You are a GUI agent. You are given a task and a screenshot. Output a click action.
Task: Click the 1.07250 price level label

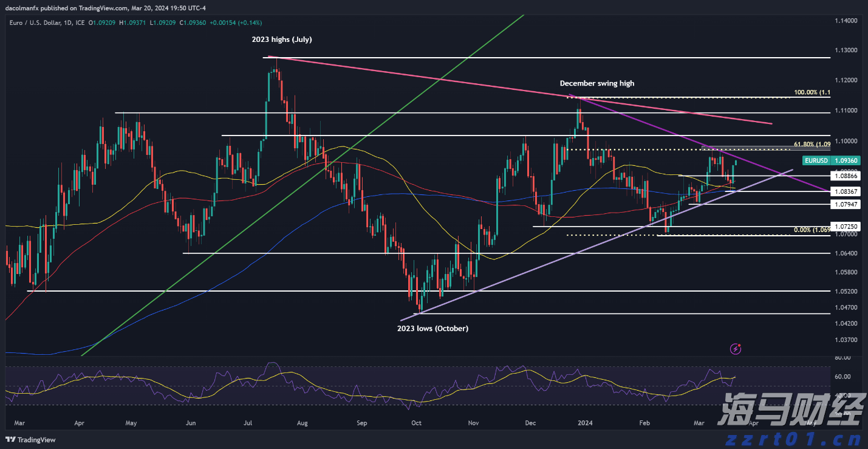click(845, 226)
